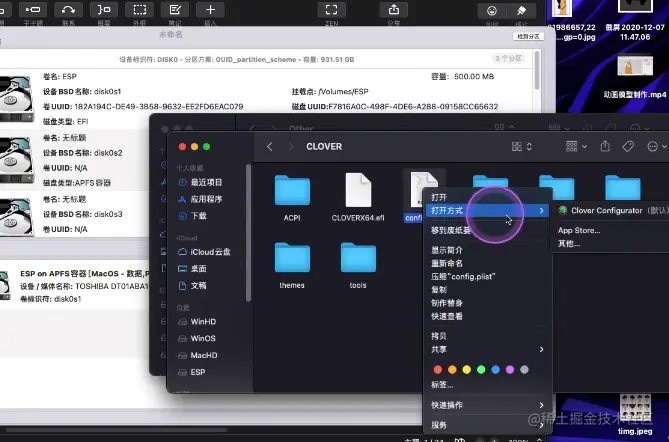Click the smiley-face icon in the top toolbar
Screen dimensions: 669x442
pyautogui.click(x=492, y=11)
